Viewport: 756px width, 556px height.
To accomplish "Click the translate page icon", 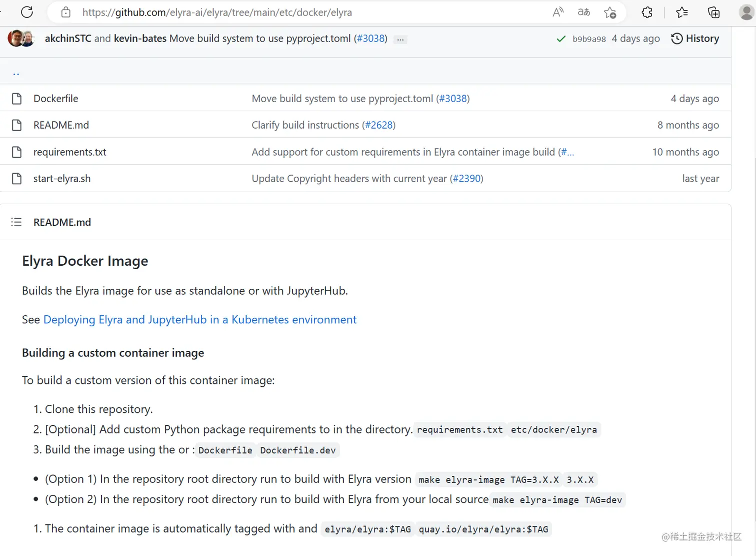I will [x=583, y=13].
